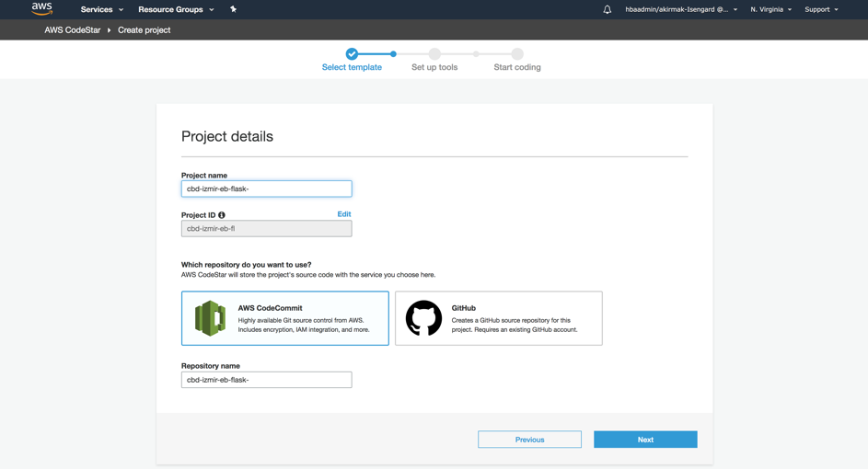Click the Start coding step label
868x469 pixels.
click(517, 67)
